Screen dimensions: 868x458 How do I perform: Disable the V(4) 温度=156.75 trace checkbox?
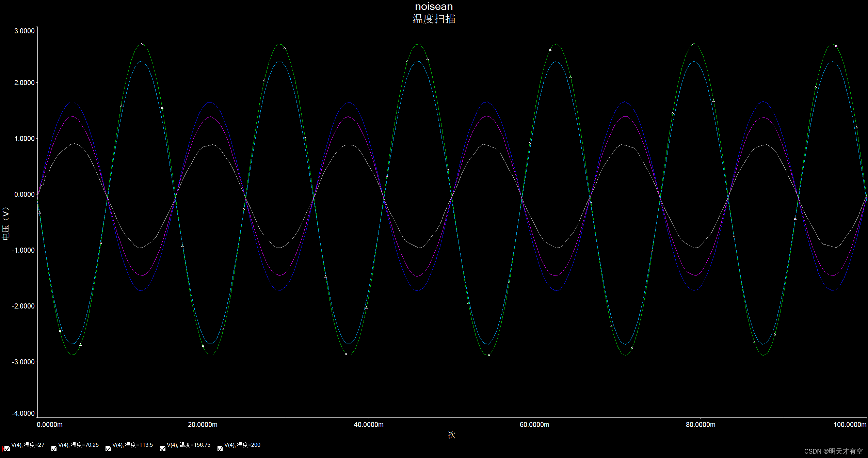click(x=163, y=448)
